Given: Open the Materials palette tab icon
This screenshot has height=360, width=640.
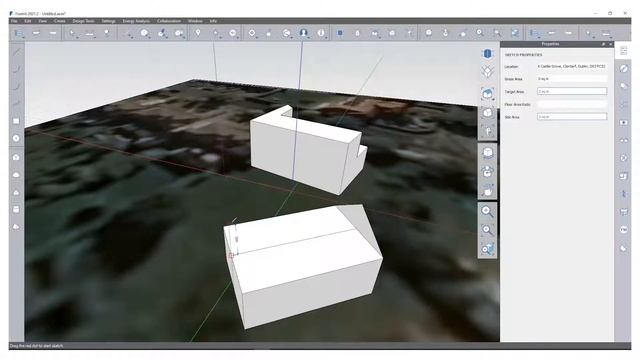Looking at the screenshot, I should tap(623, 69).
